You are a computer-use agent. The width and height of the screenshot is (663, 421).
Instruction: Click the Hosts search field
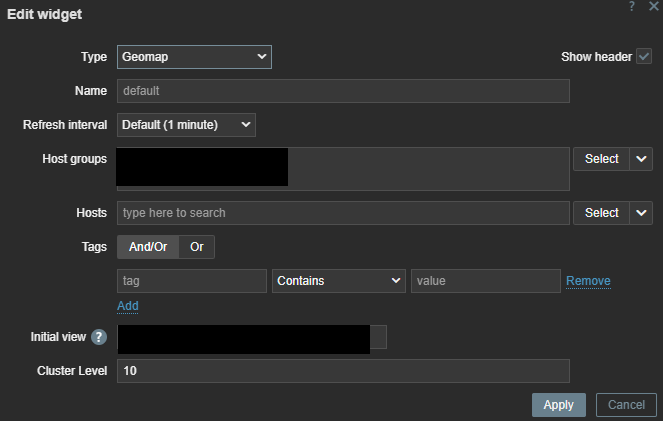click(343, 213)
